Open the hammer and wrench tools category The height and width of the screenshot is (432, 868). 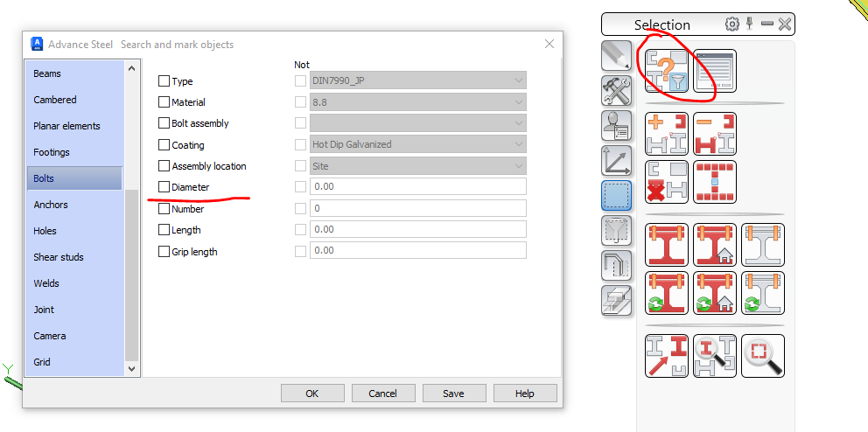[x=616, y=91]
